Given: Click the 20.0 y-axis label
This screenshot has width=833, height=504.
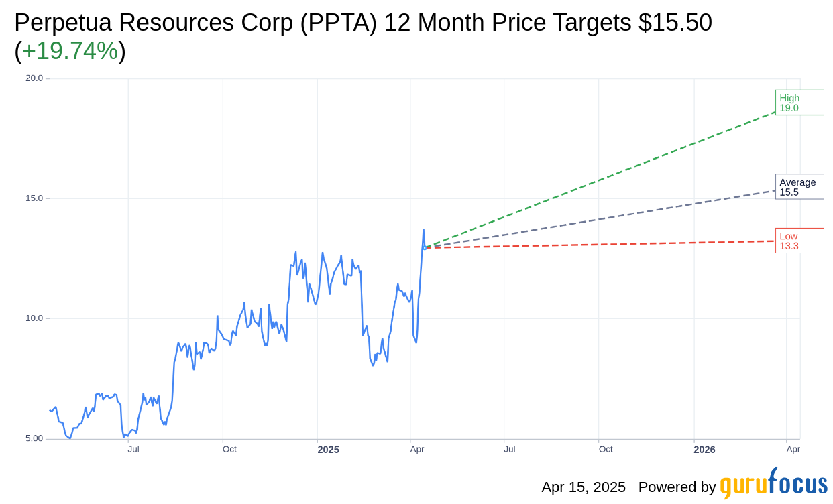Looking at the screenshot, I should tap(34, 78).
